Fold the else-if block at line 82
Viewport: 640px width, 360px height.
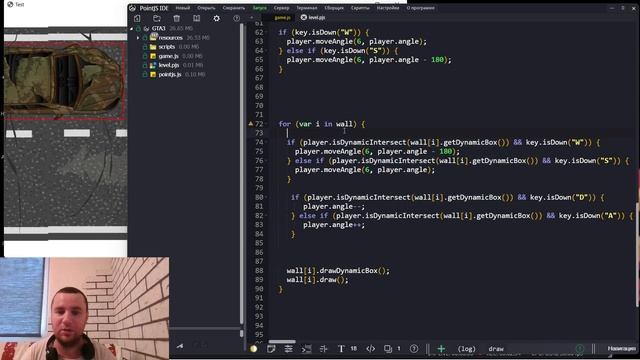click(267, 216)
